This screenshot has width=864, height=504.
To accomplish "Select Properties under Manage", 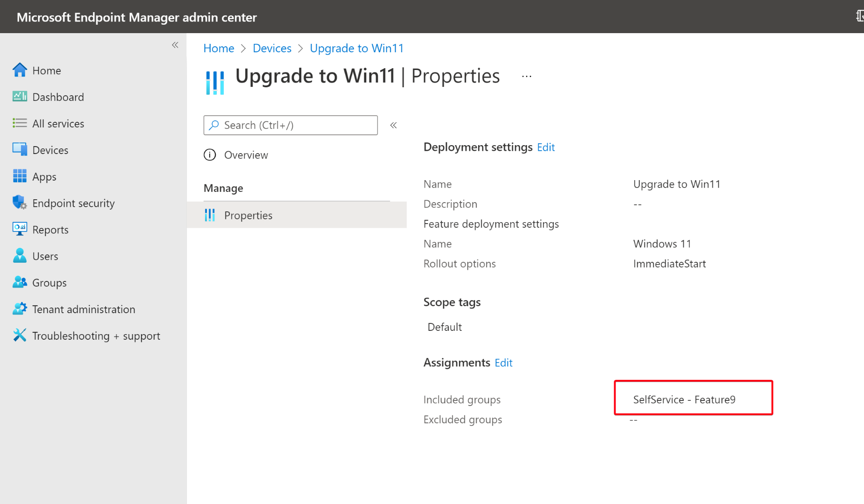I will [x=297, y=215].
